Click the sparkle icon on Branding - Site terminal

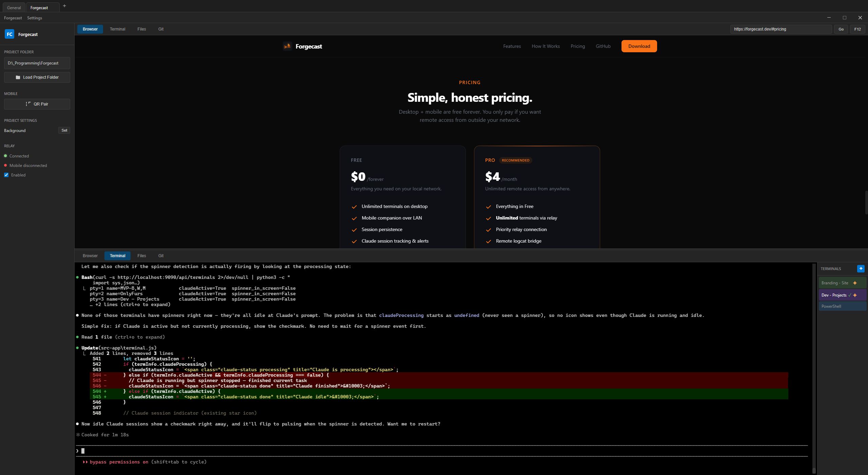(855, 282)
